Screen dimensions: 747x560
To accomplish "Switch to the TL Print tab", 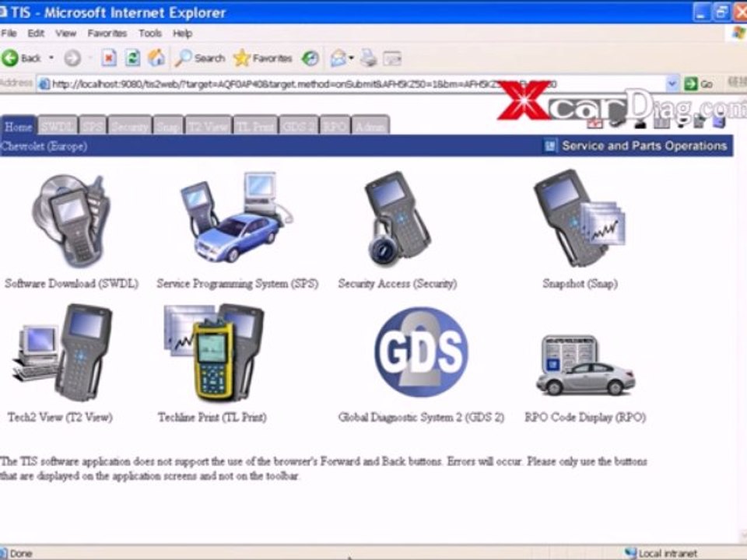I will click(x=255, y=126).
